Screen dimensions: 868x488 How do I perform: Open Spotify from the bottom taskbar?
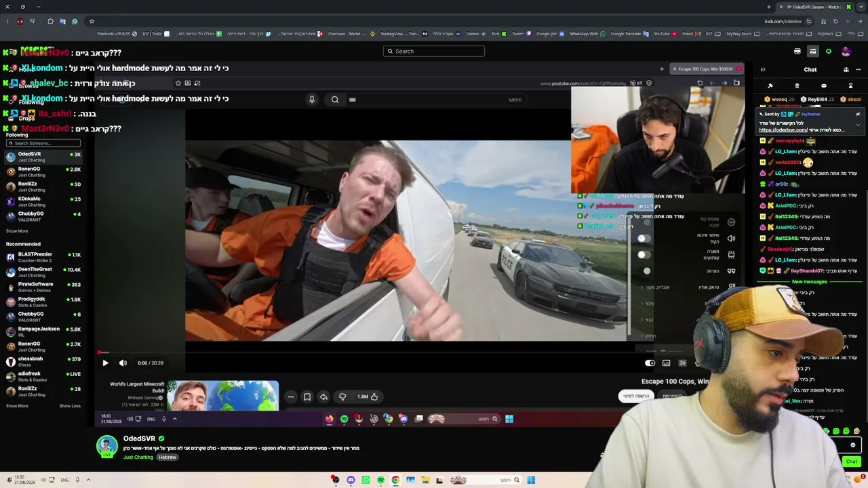[x=380, y=480]
